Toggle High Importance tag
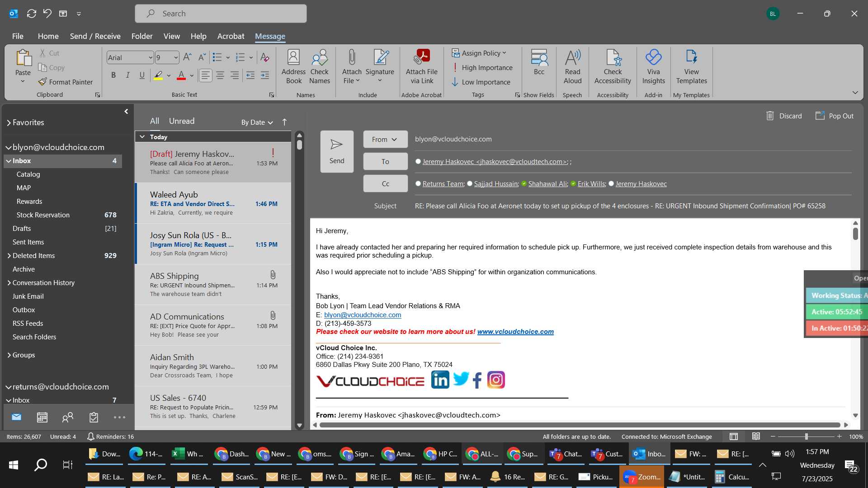 pos(482,67)
